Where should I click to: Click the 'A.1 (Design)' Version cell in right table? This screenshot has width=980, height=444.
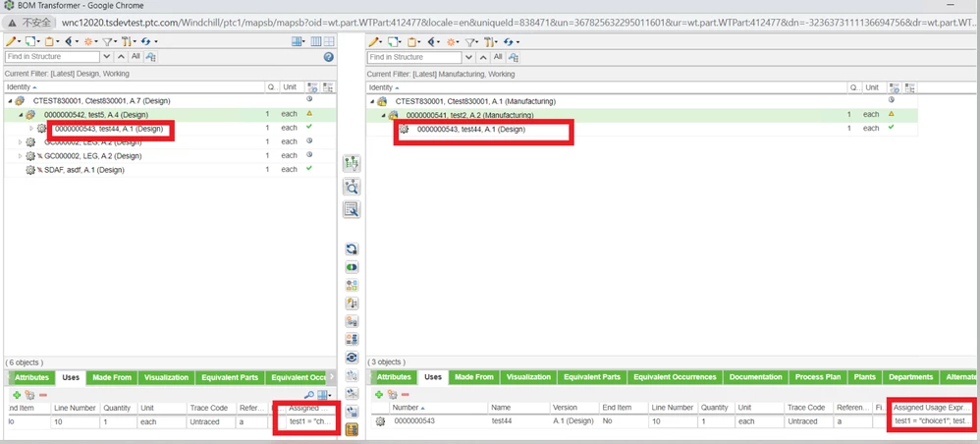tap(573, 421)
